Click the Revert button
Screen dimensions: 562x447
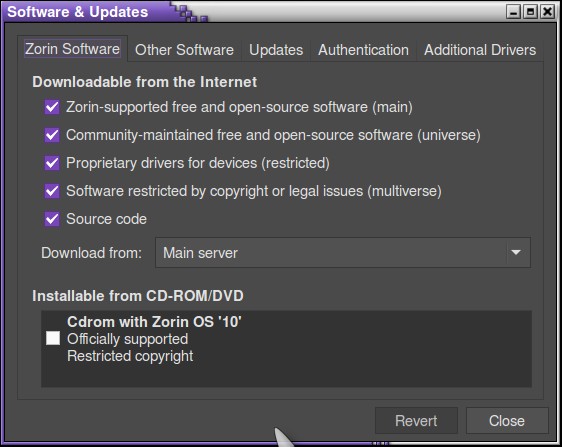click(416, 421)
